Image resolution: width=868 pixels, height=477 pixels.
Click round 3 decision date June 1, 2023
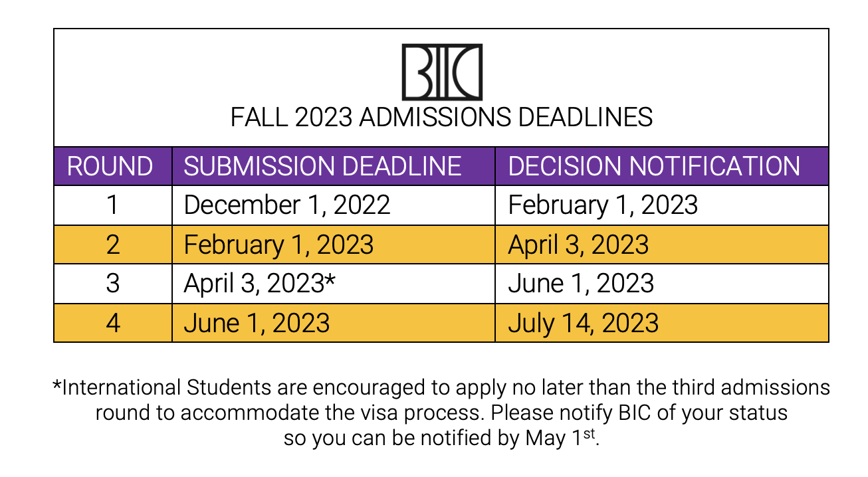[581, 284]
